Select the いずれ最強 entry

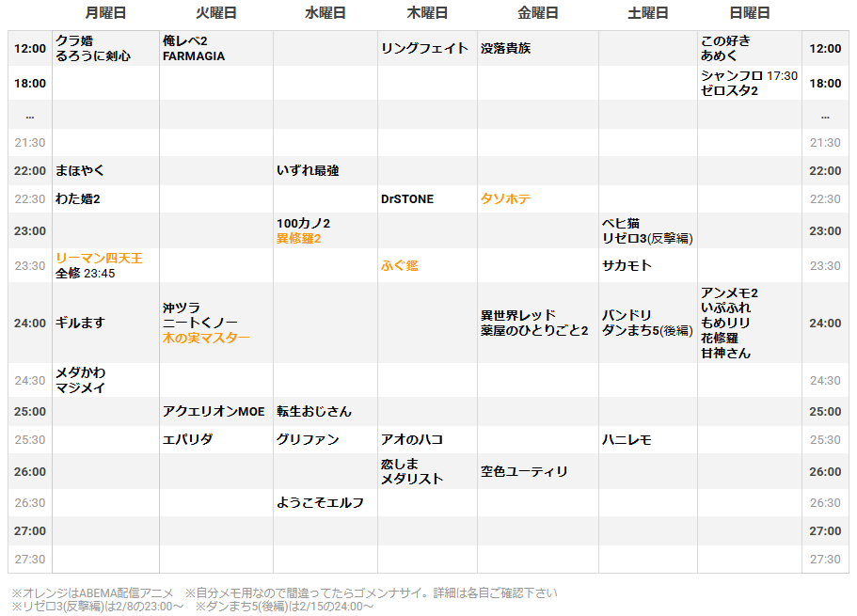click(x=308, y=170)
